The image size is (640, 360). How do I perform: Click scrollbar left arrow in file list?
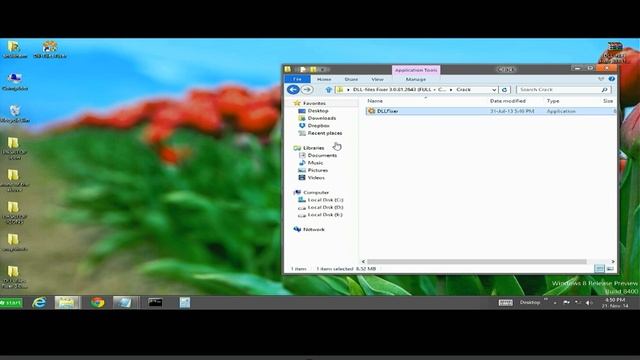(363, 261)
